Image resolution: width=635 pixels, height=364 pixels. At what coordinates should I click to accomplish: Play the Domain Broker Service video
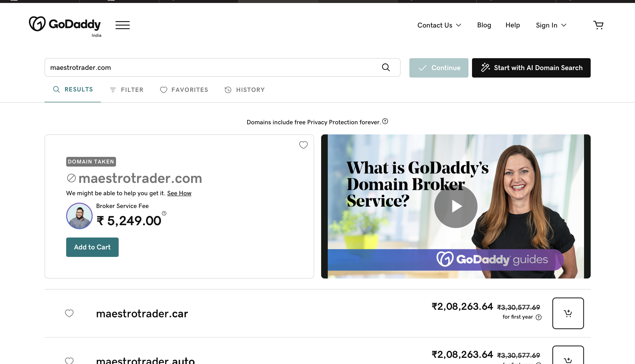pos(456,206)
